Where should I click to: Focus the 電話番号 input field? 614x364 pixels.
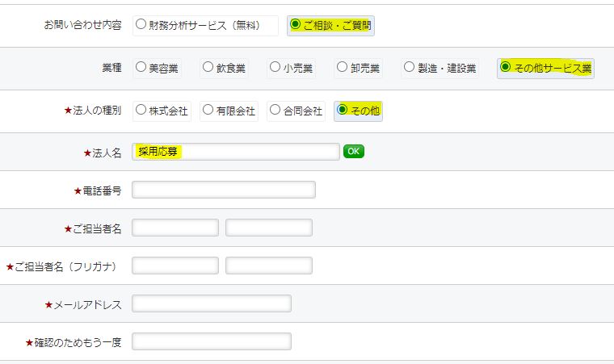[x=223, y=190]
